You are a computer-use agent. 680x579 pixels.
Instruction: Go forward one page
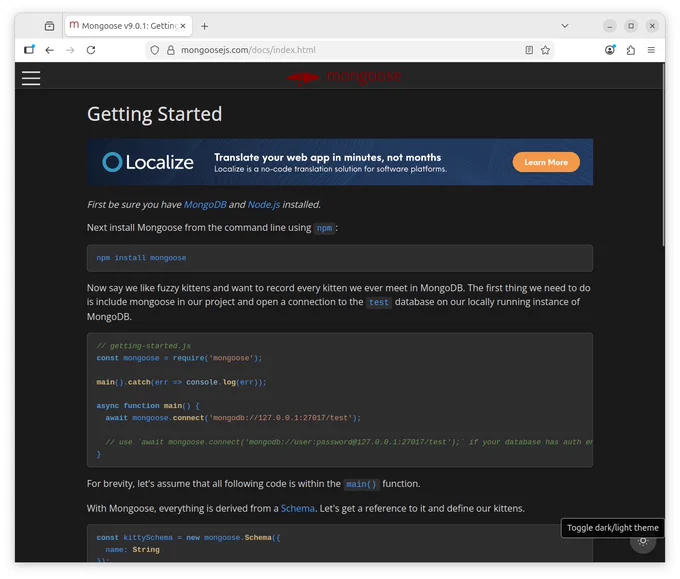pyautogui.click(x=70, y=50)
